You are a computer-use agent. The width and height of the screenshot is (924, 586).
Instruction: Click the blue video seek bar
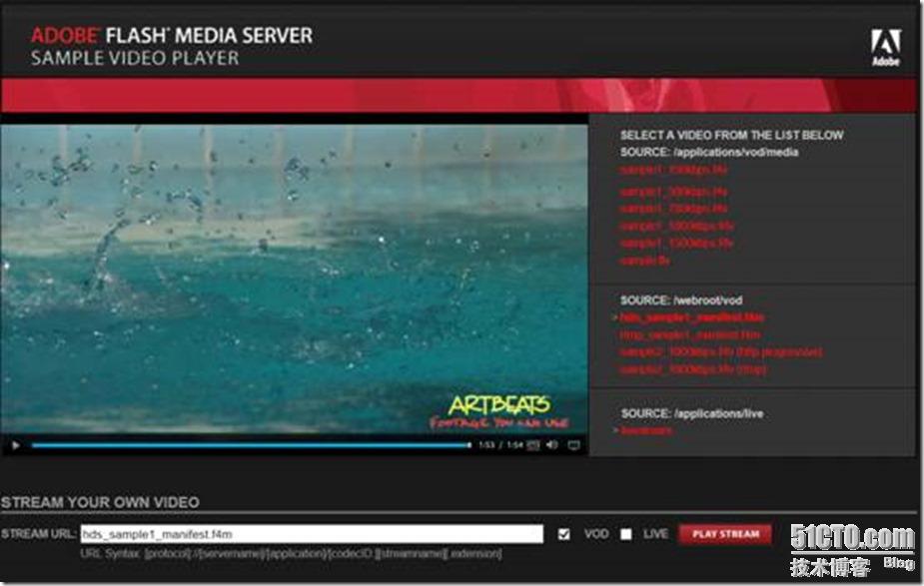(251, 445)
